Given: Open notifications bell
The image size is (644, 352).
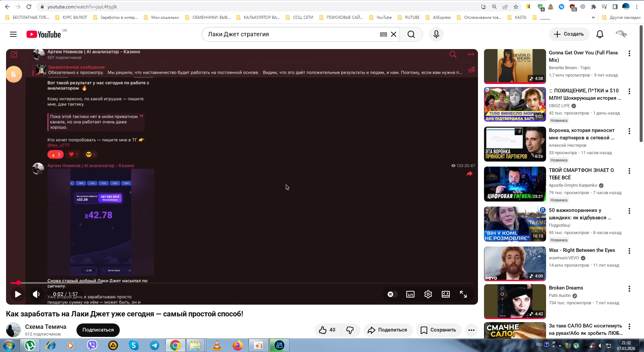Looking at the screenshot, I should (x=600, y=34).
